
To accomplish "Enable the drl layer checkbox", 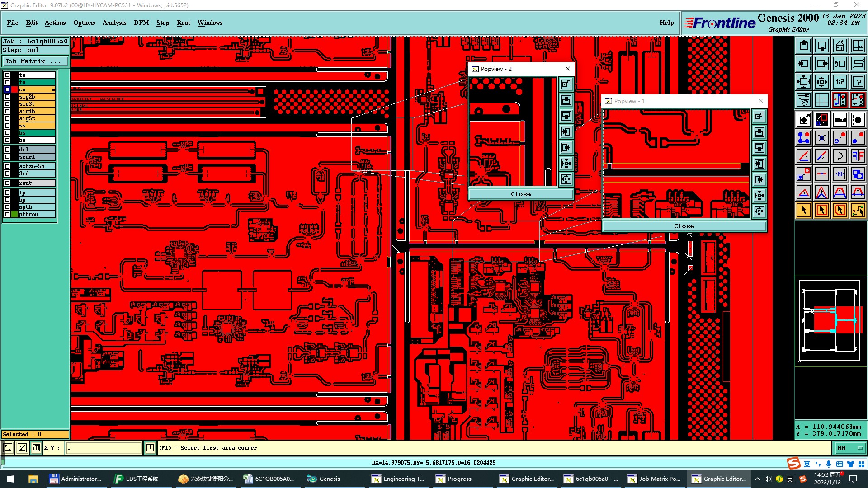I will (7, 150).
